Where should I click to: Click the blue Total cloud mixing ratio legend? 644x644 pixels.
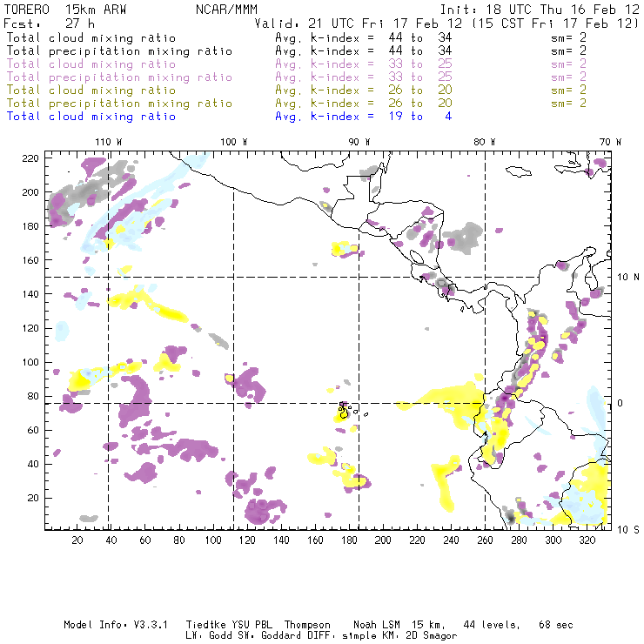tap(91, 116)
